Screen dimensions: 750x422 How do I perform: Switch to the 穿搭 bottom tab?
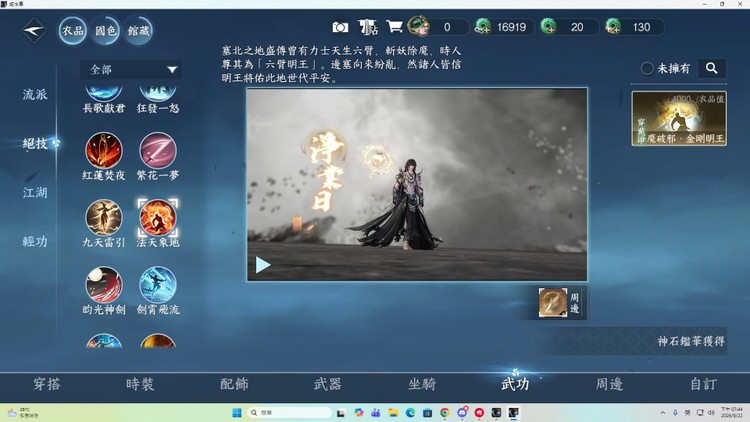pos(47,384)
